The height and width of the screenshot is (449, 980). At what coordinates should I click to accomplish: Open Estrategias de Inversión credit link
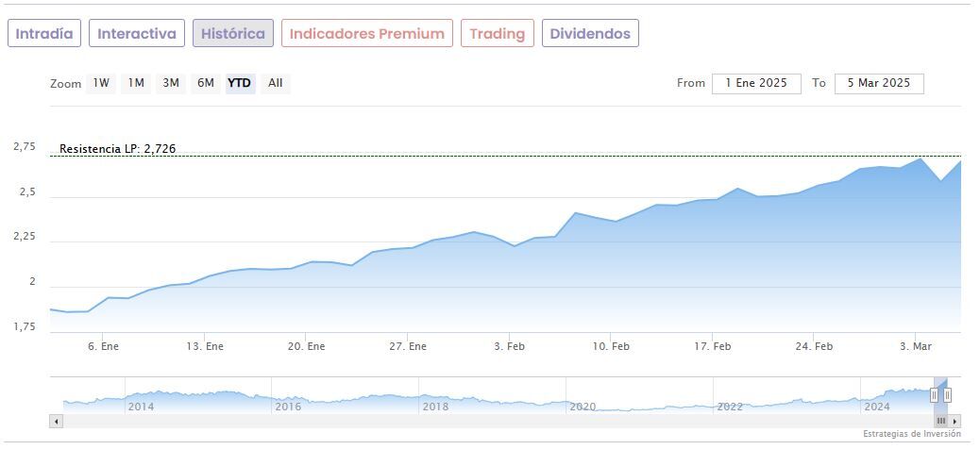pyautogui.click(x=911, y=434)
